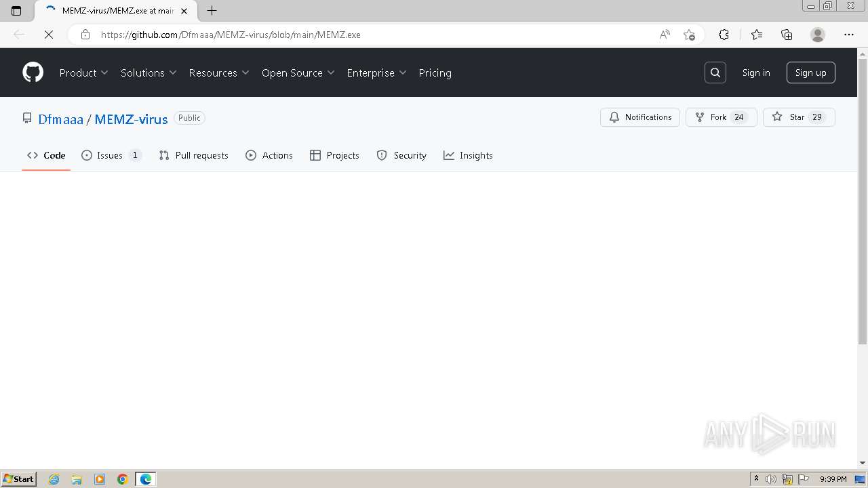Stop the page loading with the X button
868x488 pixels.
click(x=49, y=35)
